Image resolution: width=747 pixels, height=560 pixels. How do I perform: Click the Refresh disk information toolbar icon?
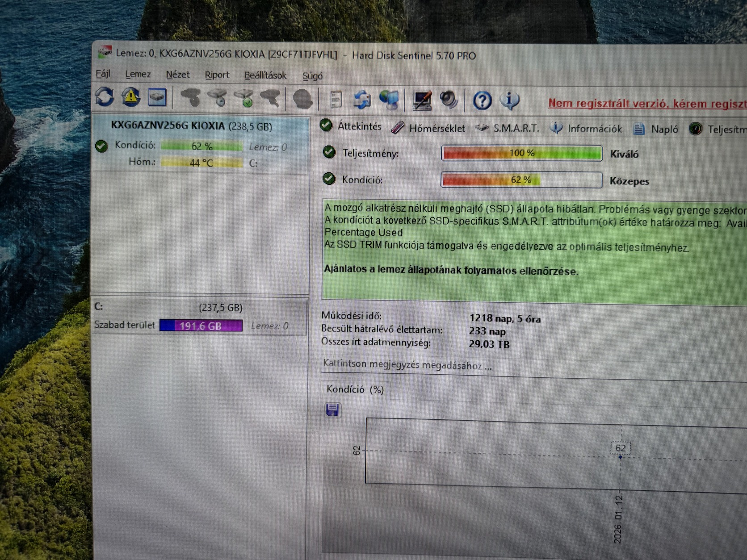[105, 97]
